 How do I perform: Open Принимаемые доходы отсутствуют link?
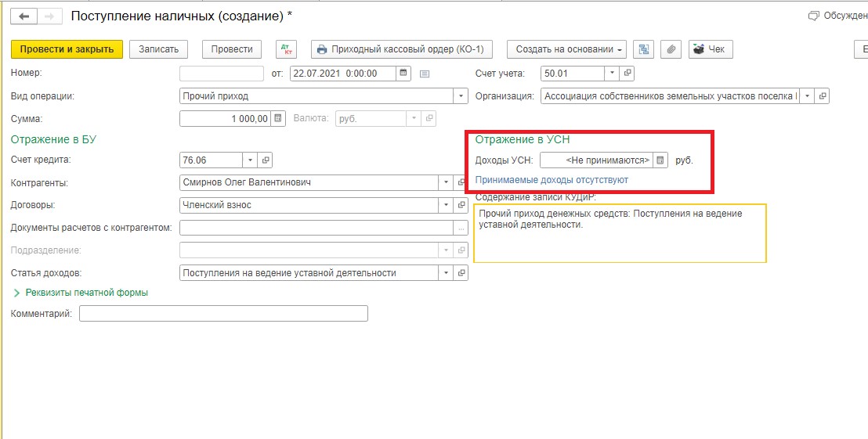pos(552,180)
